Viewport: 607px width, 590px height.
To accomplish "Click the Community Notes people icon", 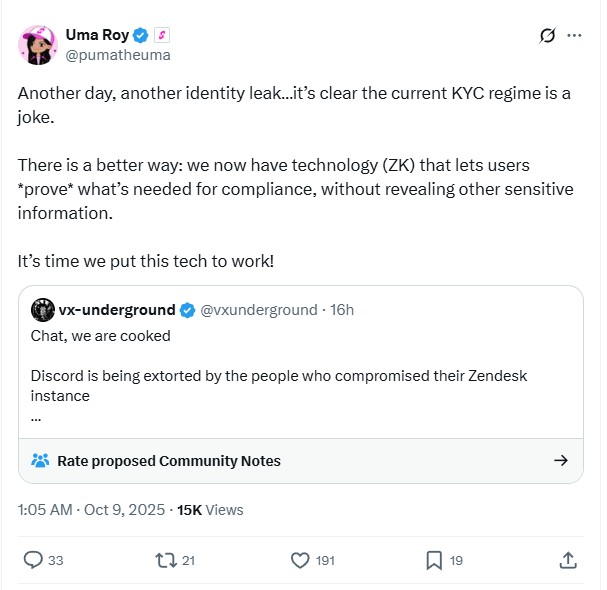I will tap(41, 461).
